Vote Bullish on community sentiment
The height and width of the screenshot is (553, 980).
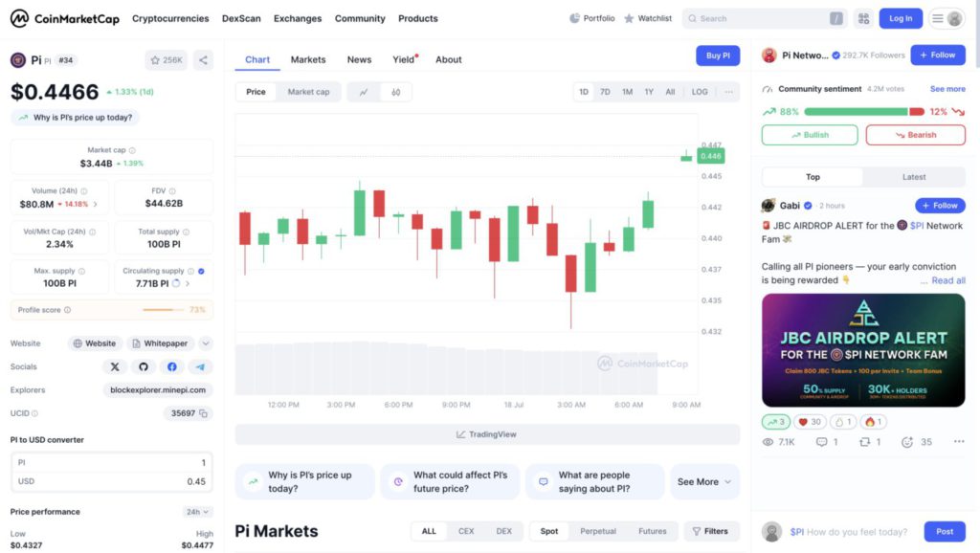point(810,135)
